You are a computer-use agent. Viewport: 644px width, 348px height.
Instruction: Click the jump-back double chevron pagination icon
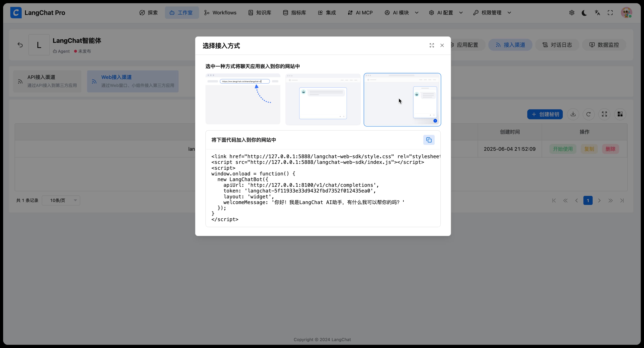[x=565, y=200]
